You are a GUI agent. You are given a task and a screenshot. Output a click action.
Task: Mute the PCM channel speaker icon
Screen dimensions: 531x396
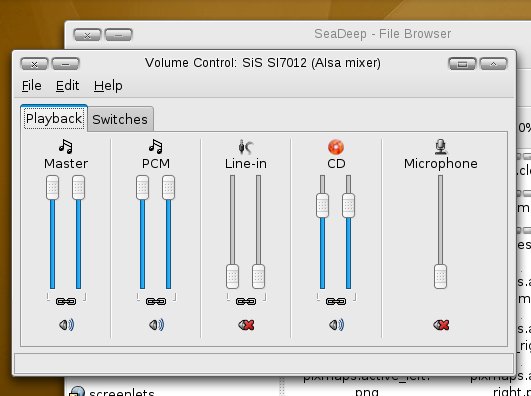[x=156, y=325]
